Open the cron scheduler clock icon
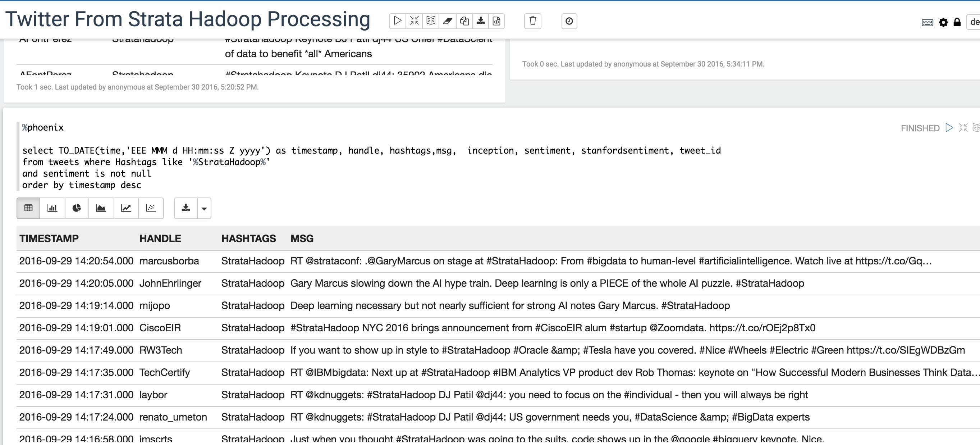980x445 pixels. point(569,21)
